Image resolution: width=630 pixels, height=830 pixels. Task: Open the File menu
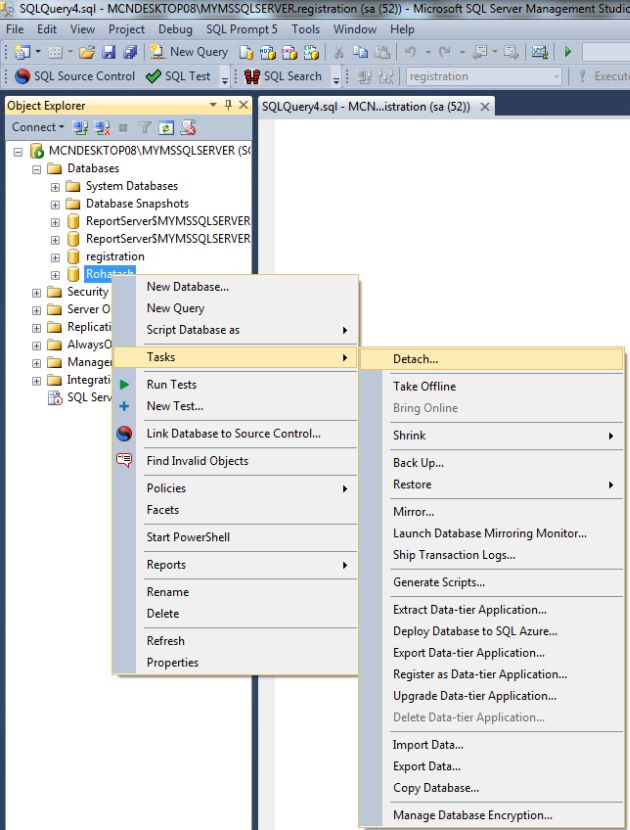click(x=15, y=29)
